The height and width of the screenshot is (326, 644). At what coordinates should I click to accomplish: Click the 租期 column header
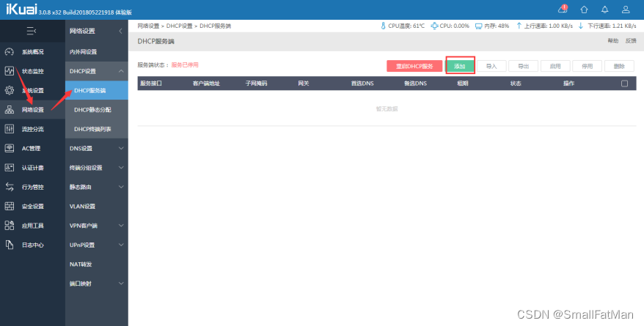(x=463, y=84)
